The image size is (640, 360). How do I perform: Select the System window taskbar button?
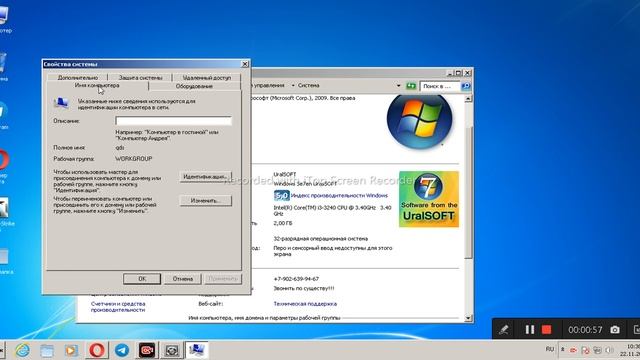click(197, 350)
